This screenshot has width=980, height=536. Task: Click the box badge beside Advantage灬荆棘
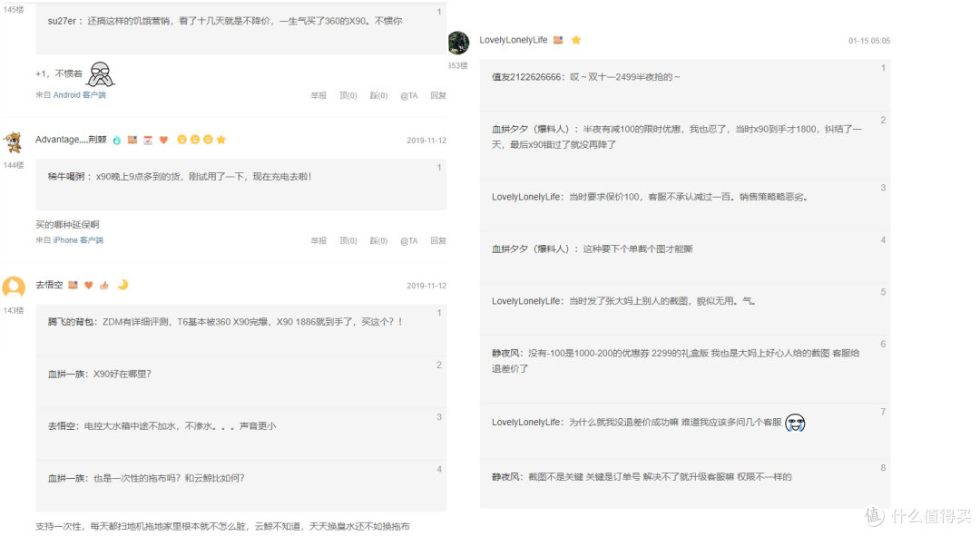coord(132,140)
